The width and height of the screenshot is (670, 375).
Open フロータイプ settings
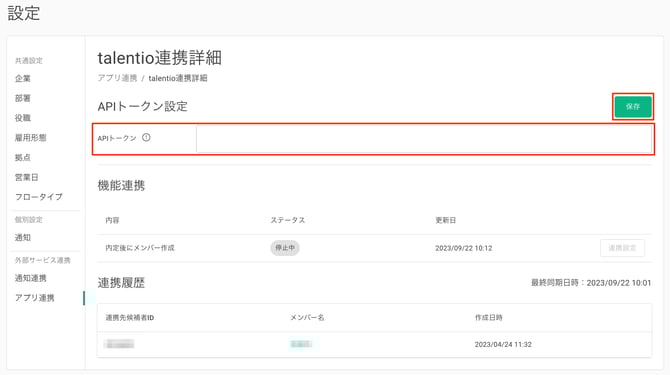pyautogui.click(x=39, y=197)
